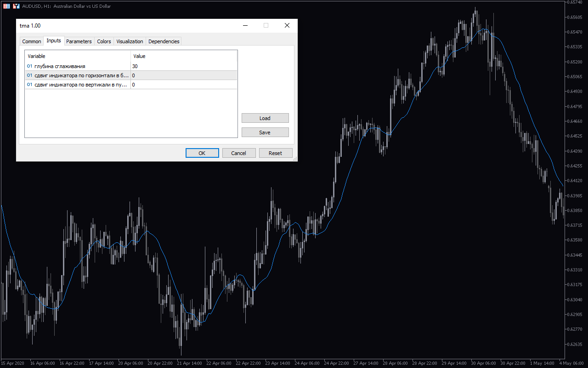
Task: Click the disabled maximize button of dialog
Action: (266, 26)
